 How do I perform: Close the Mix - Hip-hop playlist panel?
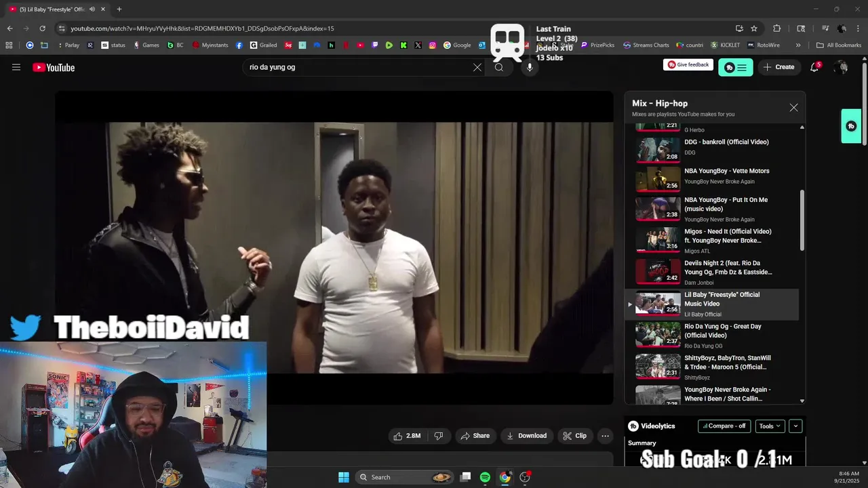793,108
